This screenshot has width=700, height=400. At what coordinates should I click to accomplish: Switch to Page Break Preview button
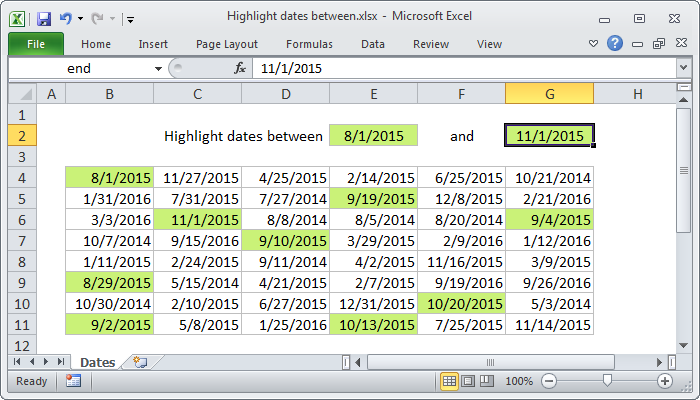(487, 381)
